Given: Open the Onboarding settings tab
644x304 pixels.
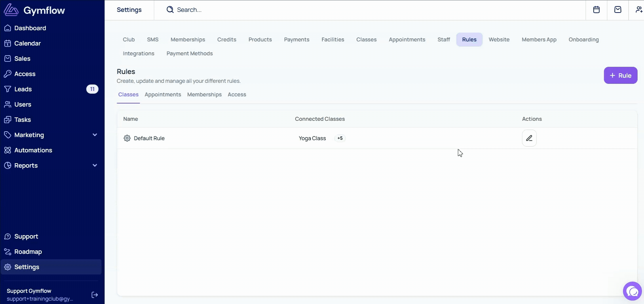Looking at the screenshot, I should [x=584, y=40].
